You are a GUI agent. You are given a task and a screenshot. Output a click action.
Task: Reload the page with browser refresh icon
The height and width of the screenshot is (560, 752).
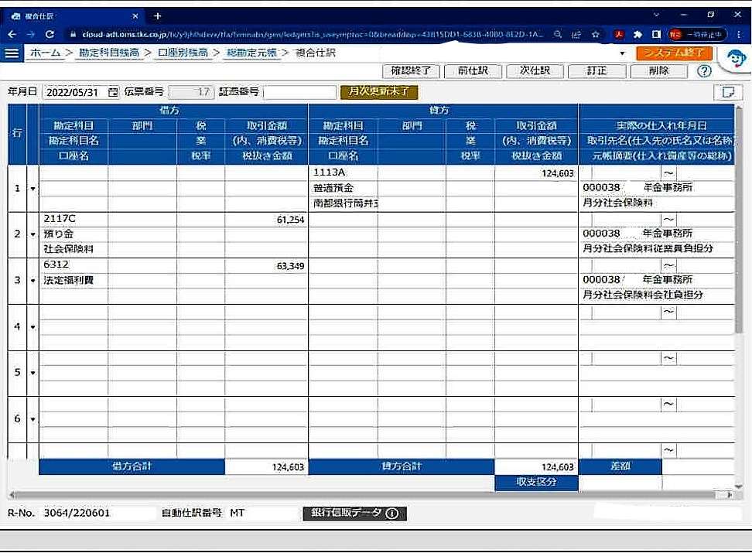(x=50, y=35)
